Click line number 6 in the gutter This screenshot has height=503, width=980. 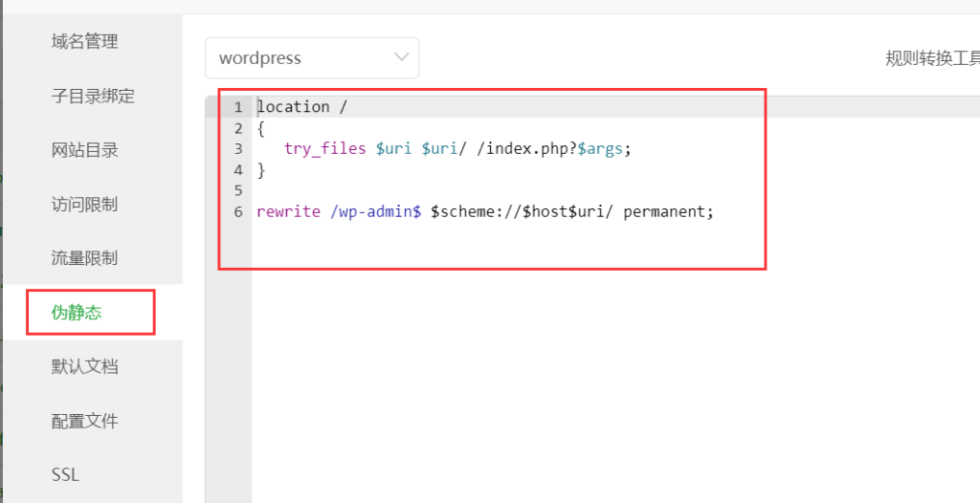[x=237, y=211]
